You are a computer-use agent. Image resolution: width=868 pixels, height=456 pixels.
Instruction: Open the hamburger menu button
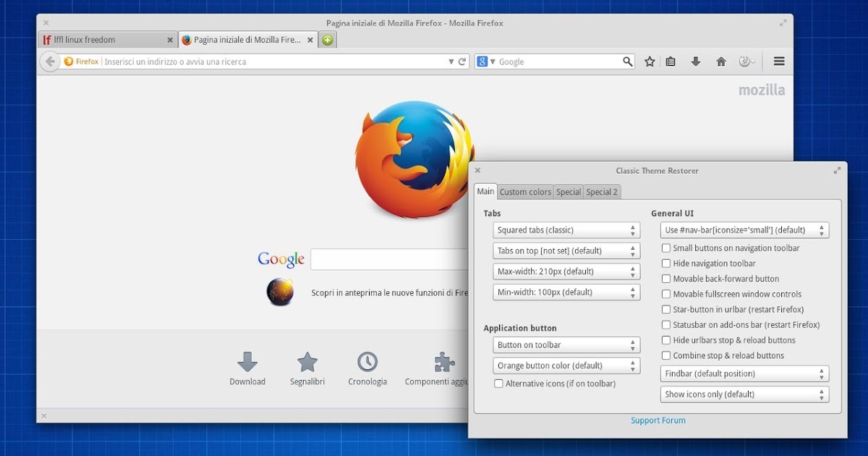[779, 62]
